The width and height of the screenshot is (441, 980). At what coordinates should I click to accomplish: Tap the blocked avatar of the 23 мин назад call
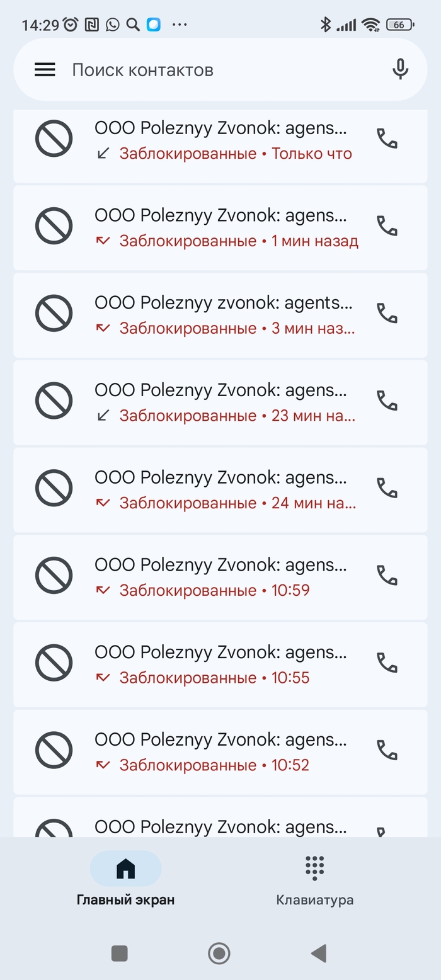[x=54, y=401]
